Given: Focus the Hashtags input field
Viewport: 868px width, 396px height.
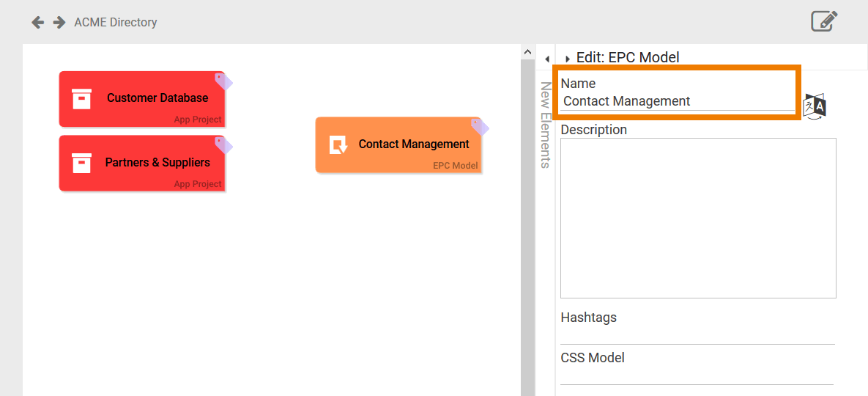Looking at the screenshot, I should pos(697,334).
